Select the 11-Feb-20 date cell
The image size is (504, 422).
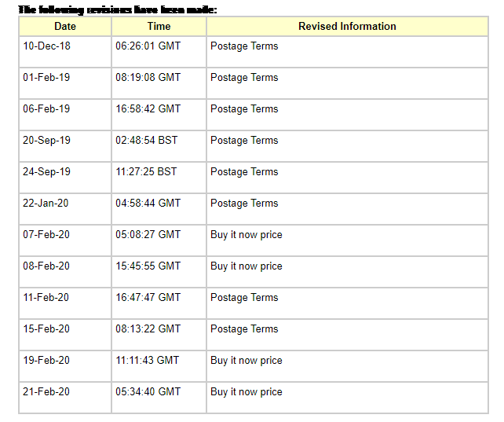click(65, 303)
